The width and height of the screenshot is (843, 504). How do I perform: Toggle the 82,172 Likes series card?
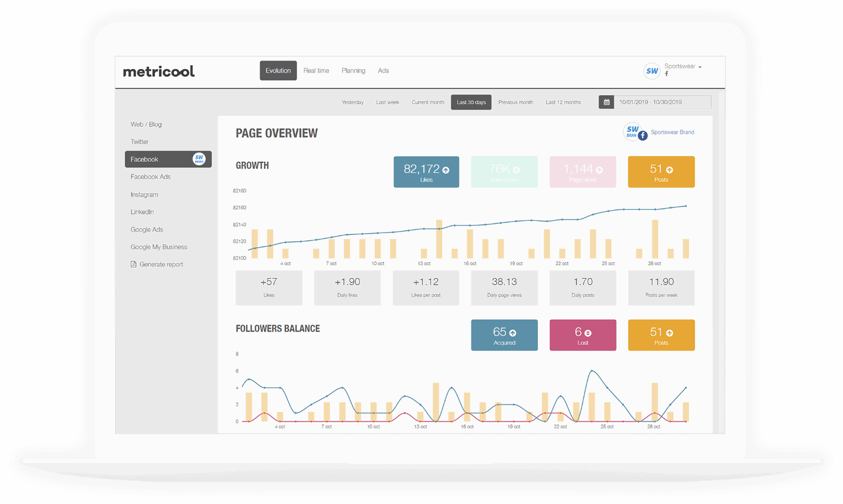pos(426,172)
